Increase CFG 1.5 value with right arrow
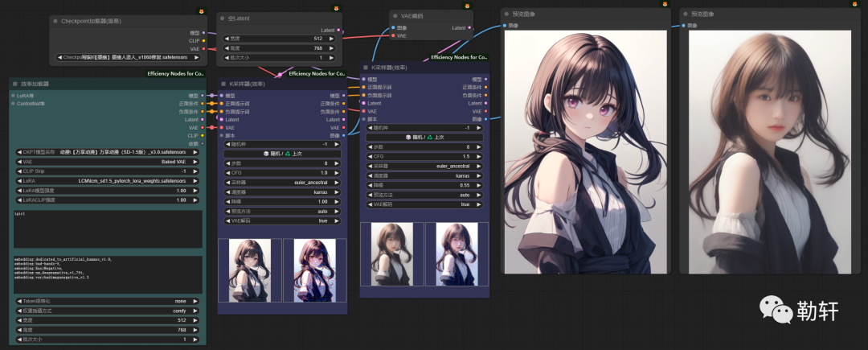 click(x=478, y=157)
